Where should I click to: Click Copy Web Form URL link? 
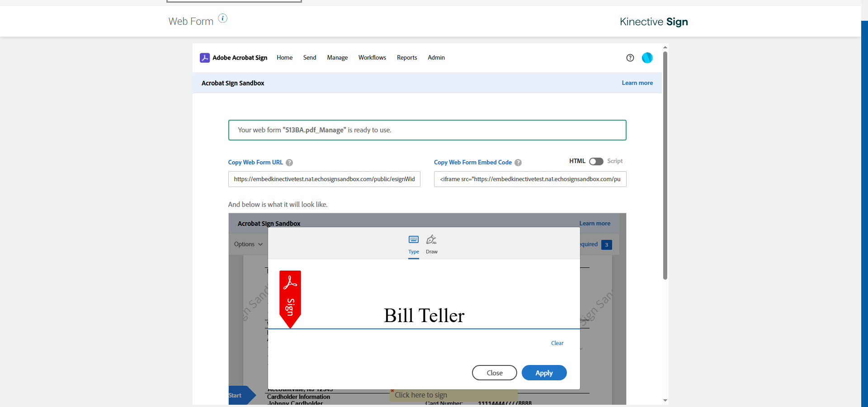pyautogui.click(x=255, y=163)
